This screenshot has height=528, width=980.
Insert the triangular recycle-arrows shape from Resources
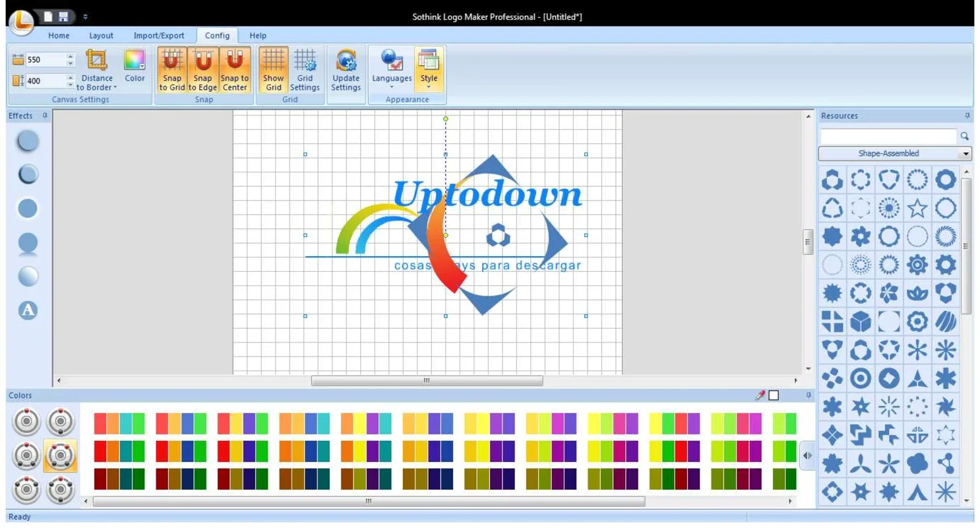pos(832,209)
